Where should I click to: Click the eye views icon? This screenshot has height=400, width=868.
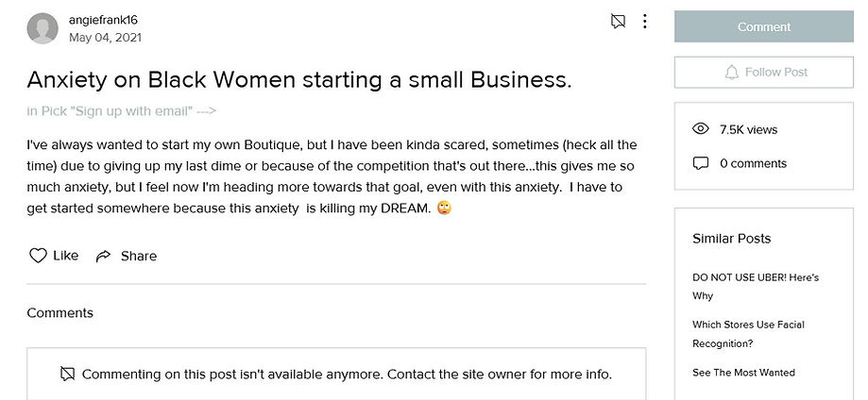[701, 129]
